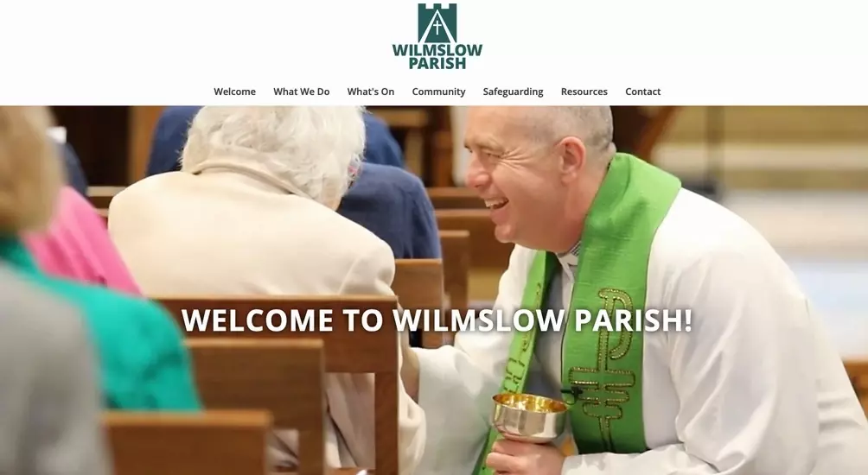Image resolution: width=868 pixels, height=475 pixels.
Task: Select Community in the navigation bar
Action: click(438, 92)
